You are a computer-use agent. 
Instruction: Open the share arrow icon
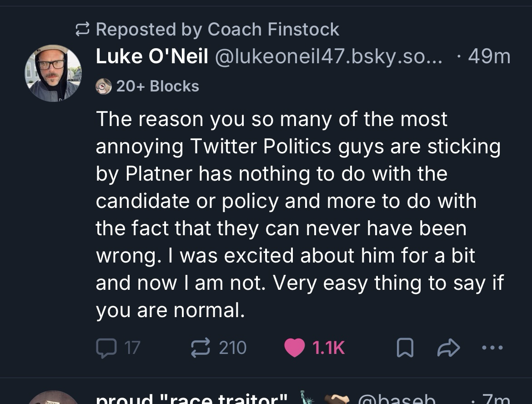[x=448, y=348]
